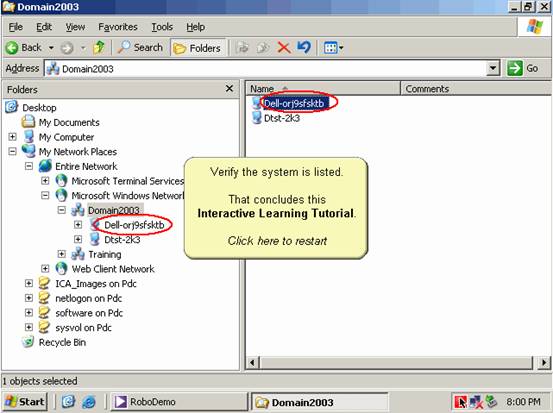Click the Show Desktop quick launch icon
Screen dimensions: 553x413
[68, 402]
